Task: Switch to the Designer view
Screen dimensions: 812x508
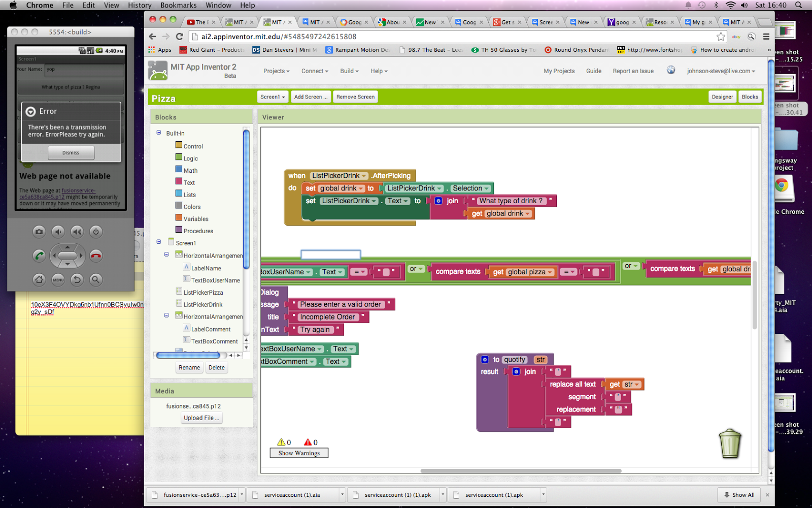Action: tap(722, 97)
